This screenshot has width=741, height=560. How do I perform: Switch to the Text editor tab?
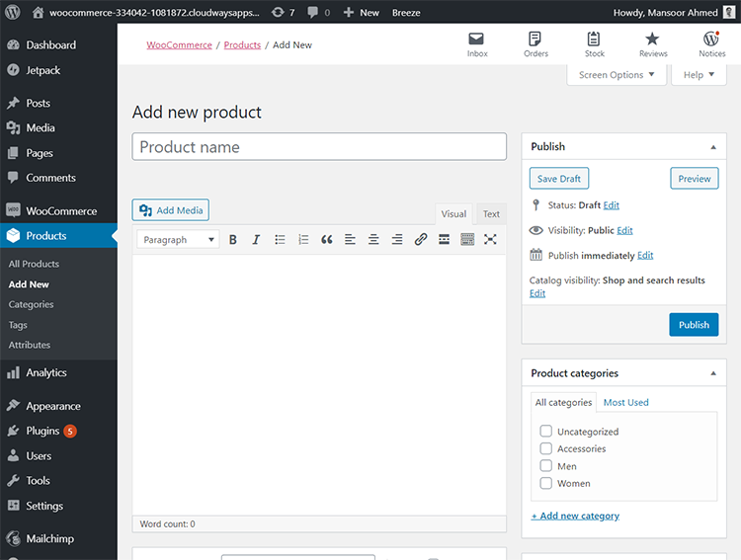click(x=491, y=214)
